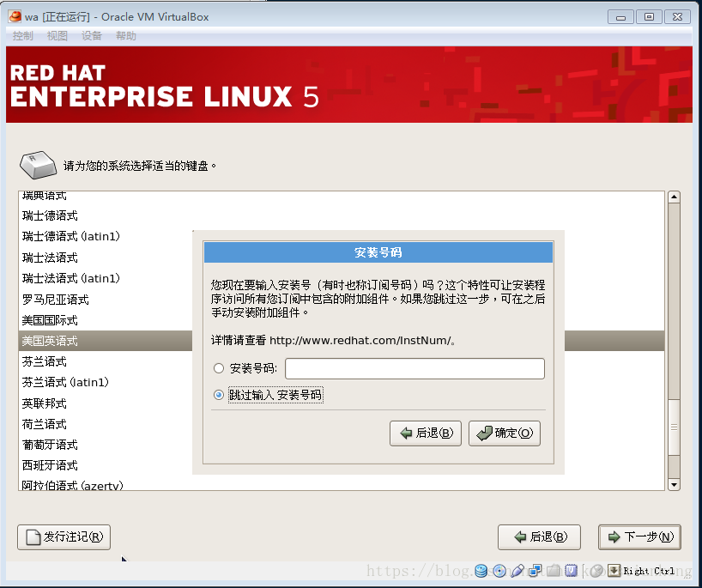Select the 安装号码 radio button
Viewport: 702px width, 588px height.
(219, 368)
